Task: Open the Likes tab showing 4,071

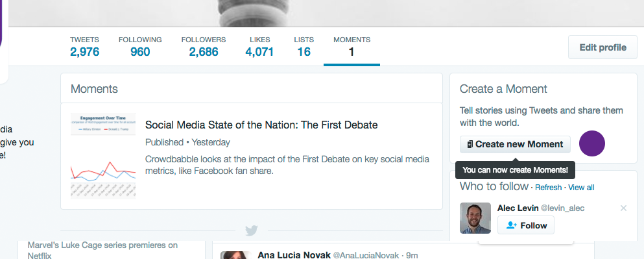Action: click(259, 47)
